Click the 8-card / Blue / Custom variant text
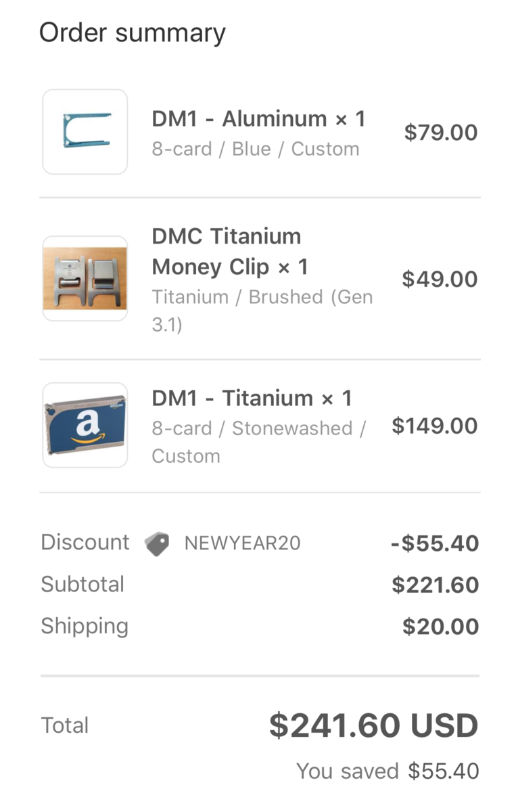The image size is (516, 812). (255, 149)
